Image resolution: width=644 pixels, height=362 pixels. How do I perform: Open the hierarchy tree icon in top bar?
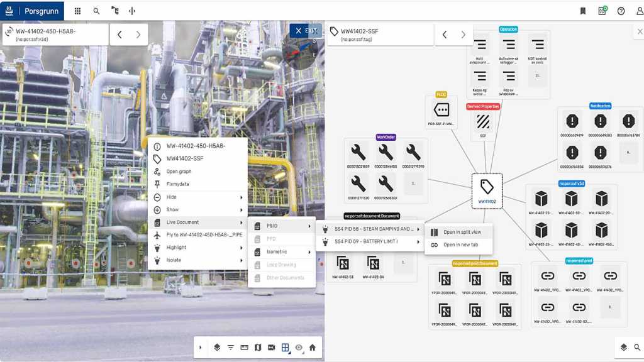click(115, 11)
